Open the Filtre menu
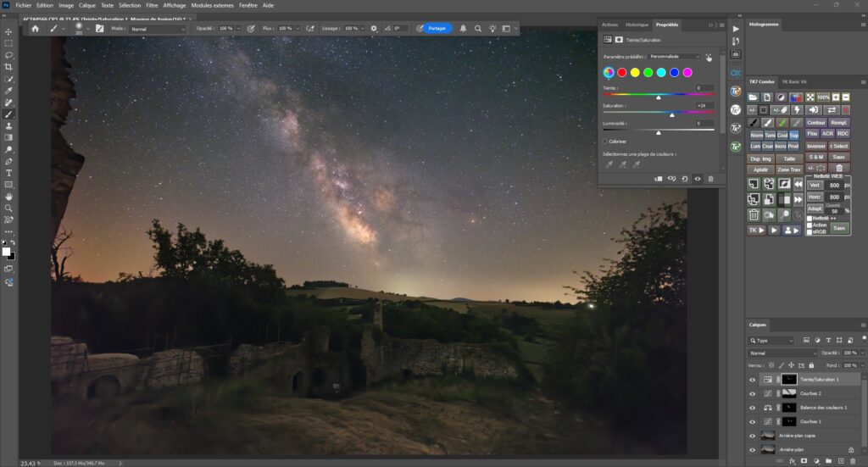This screenshot has width=868, height=467. coord(152,5)
